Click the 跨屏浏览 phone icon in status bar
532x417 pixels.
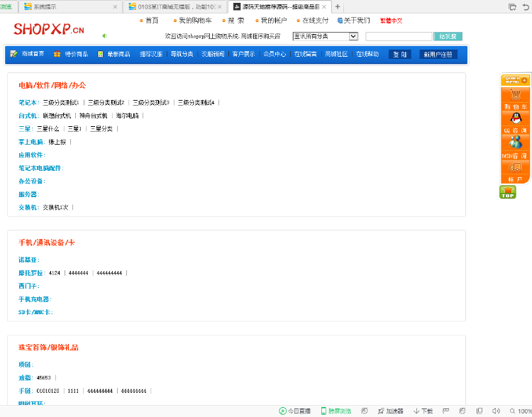(323, 411)
